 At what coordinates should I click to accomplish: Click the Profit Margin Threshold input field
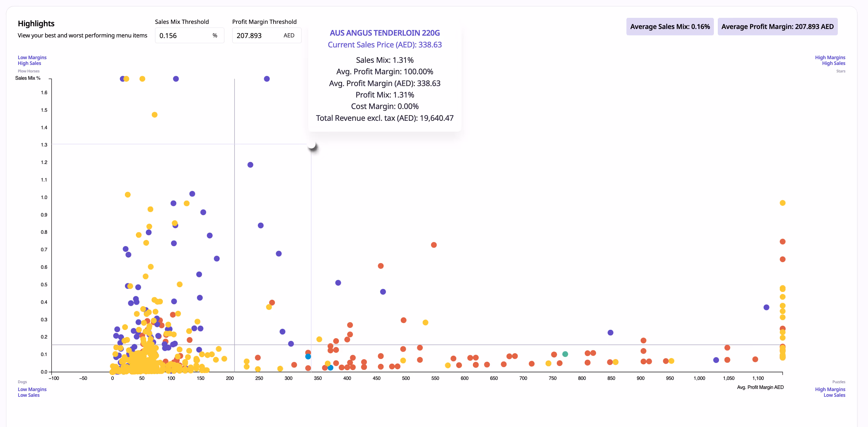[258, 35]
